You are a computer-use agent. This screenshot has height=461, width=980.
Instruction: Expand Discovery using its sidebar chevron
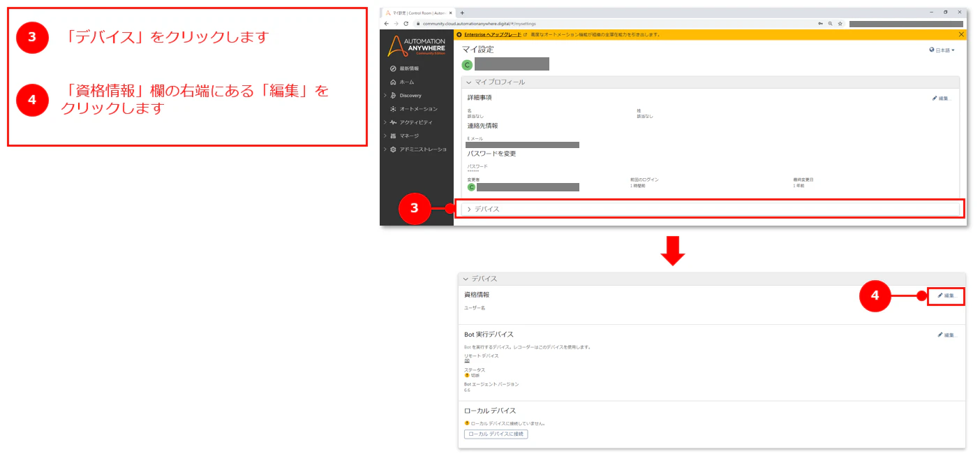tap(385, 95)
